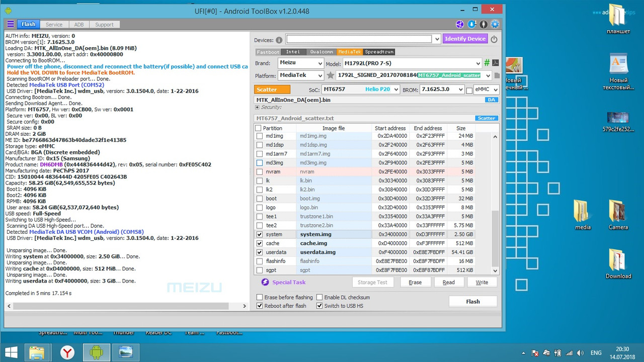Expand the Security section
The image size is (644, 362).
(257, 107)
